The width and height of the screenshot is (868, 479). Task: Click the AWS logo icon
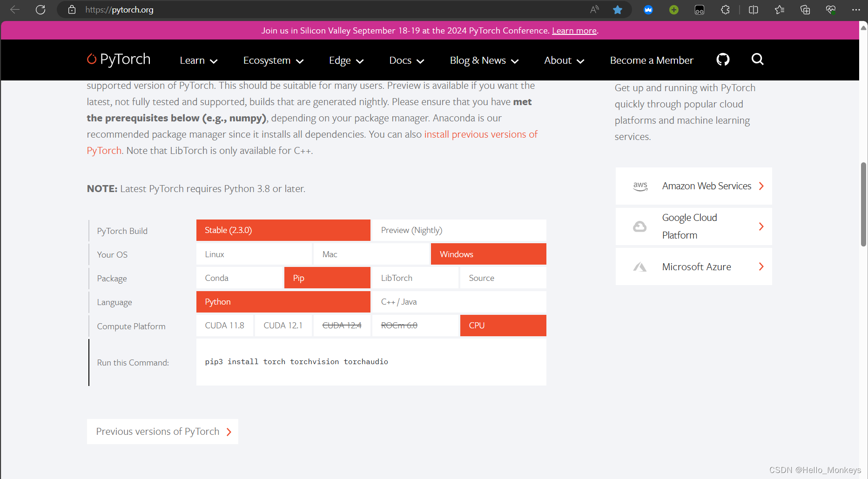[x=640, y=186]
